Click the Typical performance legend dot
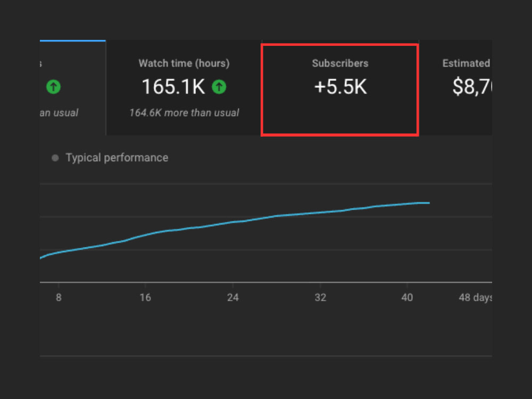Image resolution: width=532 pixels, height=399 pixels. click(55, 158)
